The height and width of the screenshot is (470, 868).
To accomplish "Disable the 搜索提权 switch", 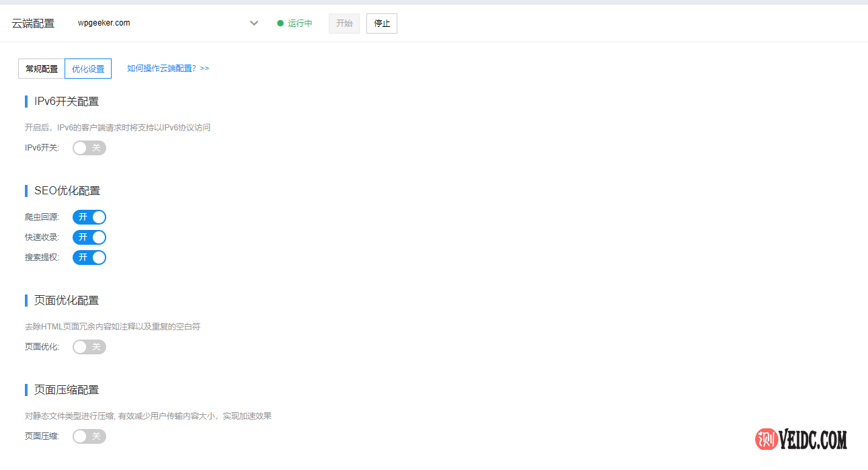I will [89, 257].
